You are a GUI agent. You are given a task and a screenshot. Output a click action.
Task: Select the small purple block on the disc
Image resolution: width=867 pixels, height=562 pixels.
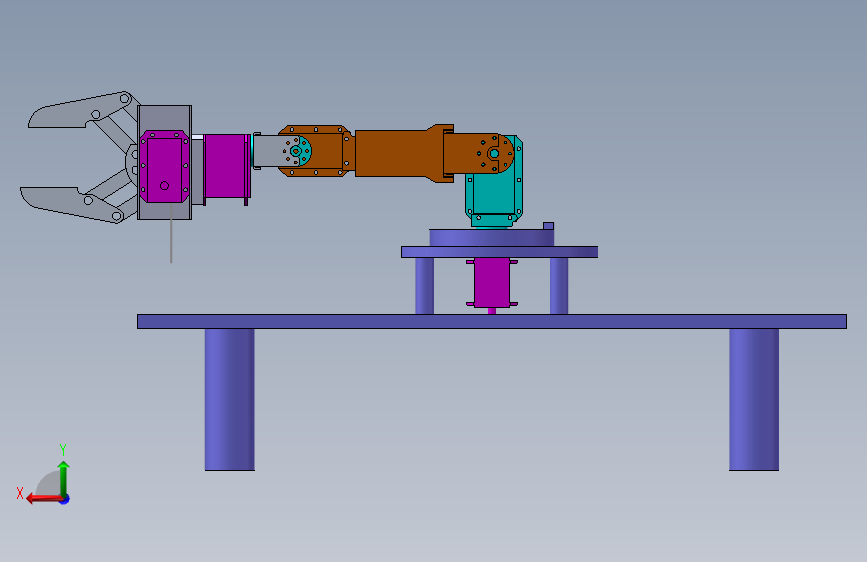[x=549, y=226]
